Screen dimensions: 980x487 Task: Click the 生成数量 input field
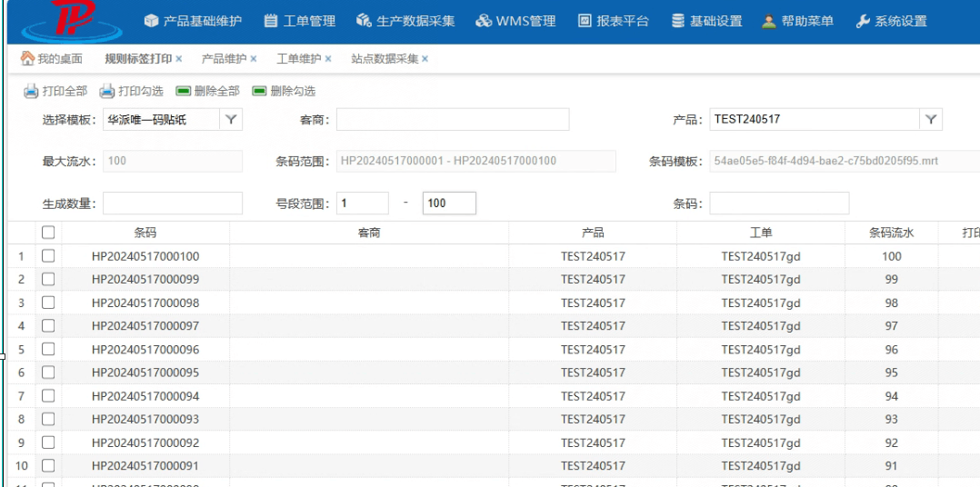[x=173, y=204]
